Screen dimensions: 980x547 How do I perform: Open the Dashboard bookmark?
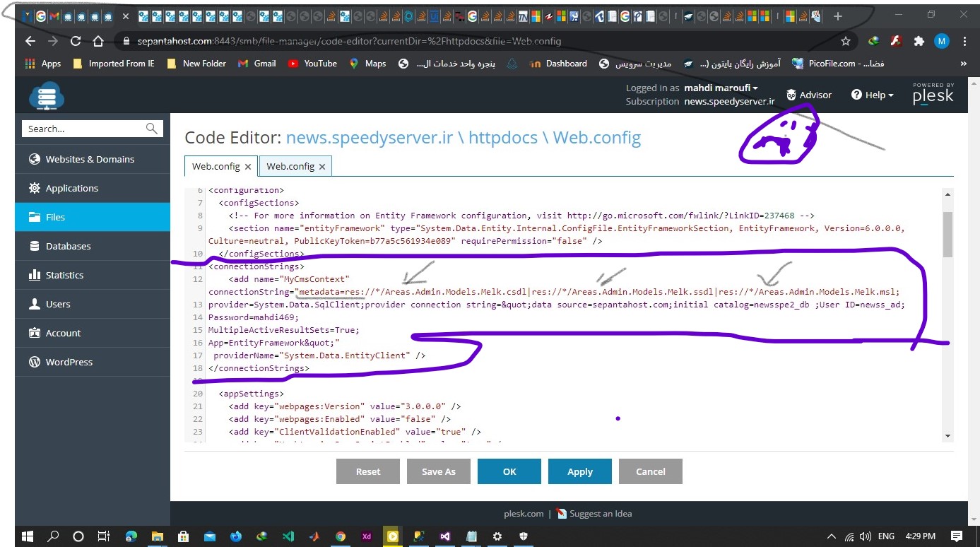tap(558, 64)
